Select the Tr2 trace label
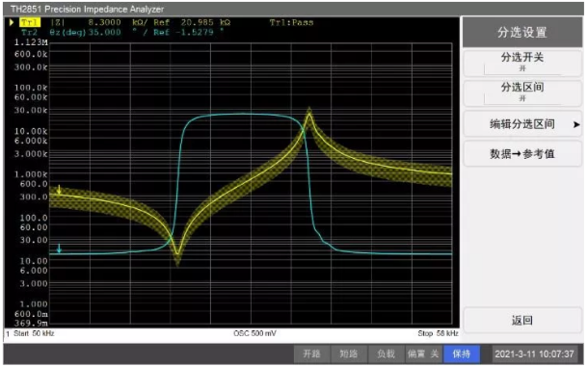 (29, 32)
